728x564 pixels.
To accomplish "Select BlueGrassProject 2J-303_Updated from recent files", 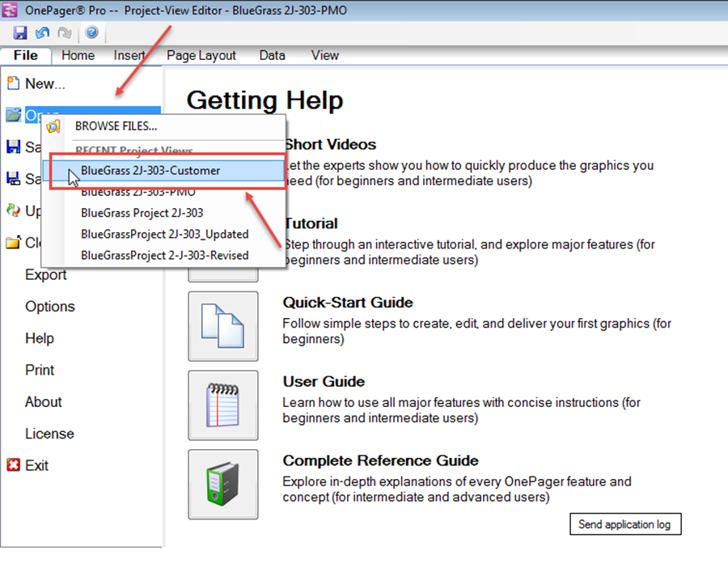I will (x=164, y=234).
